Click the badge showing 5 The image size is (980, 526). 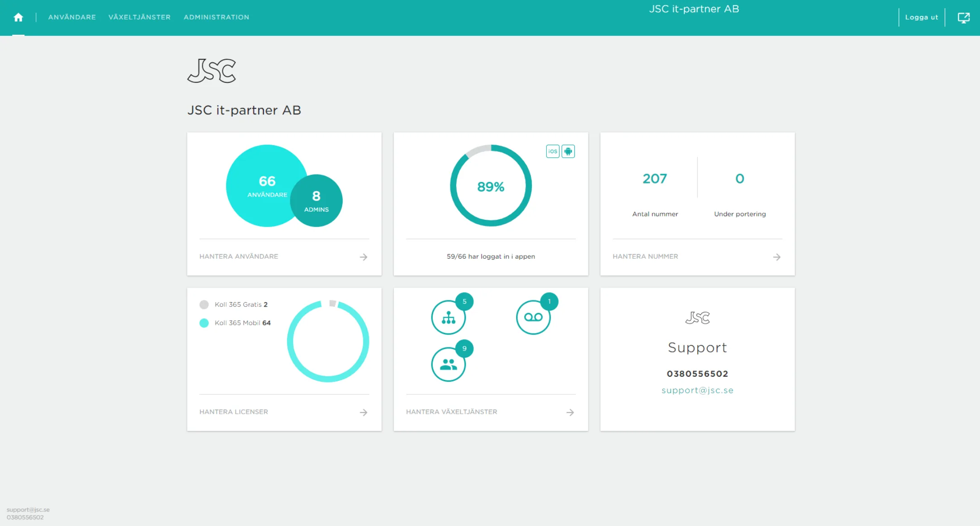(464, 302)
